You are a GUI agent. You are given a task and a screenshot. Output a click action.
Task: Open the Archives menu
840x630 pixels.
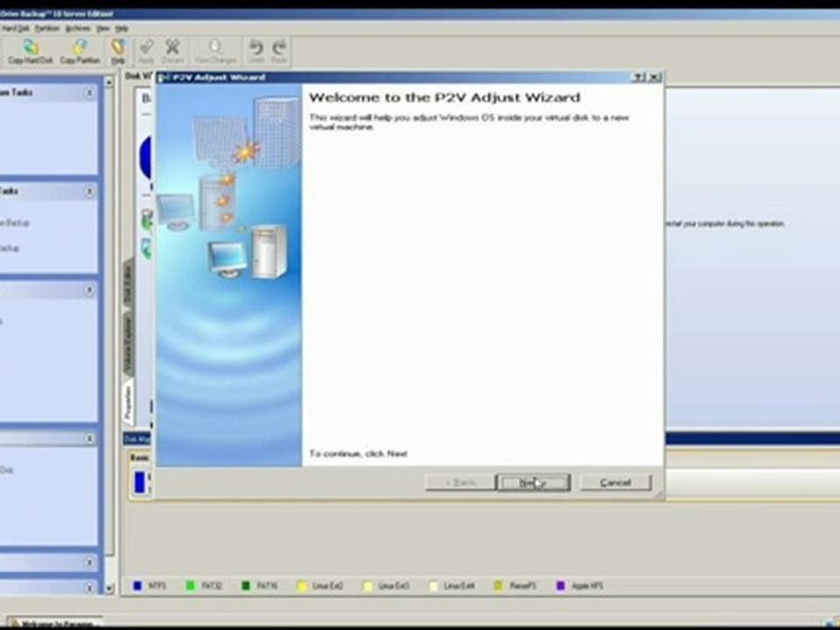(78, 28)
